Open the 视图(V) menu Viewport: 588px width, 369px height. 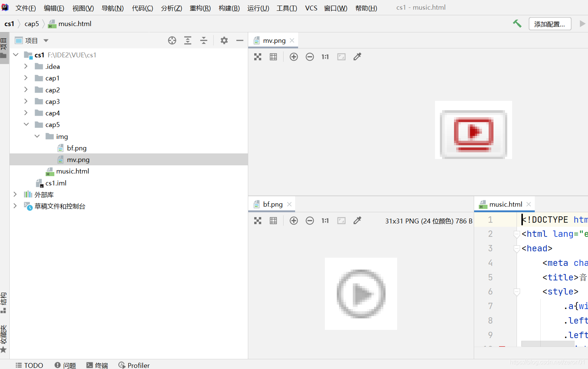pyautogui.click(x=83, y=8)
